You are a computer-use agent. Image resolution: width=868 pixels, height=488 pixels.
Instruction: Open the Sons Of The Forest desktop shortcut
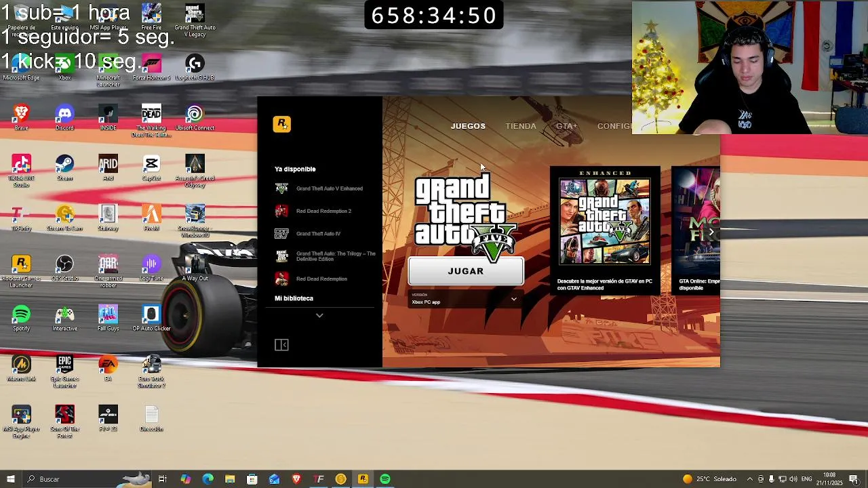tap(64, 422)
